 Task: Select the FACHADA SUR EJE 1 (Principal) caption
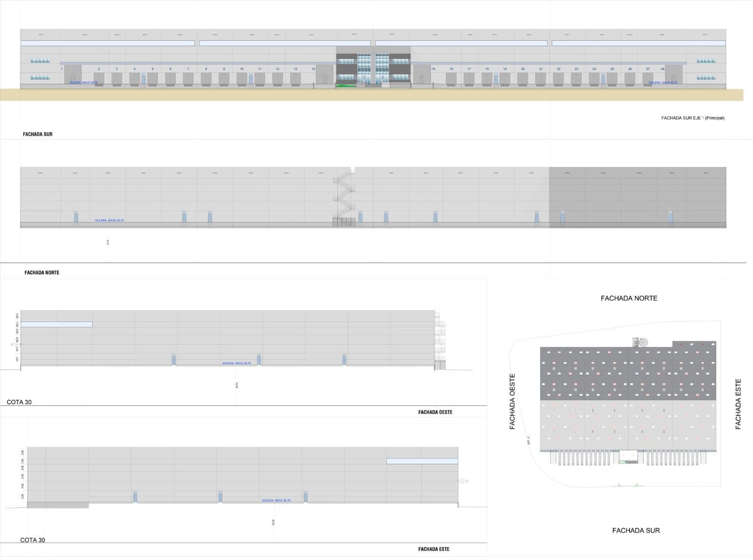[x=693, y=118]
